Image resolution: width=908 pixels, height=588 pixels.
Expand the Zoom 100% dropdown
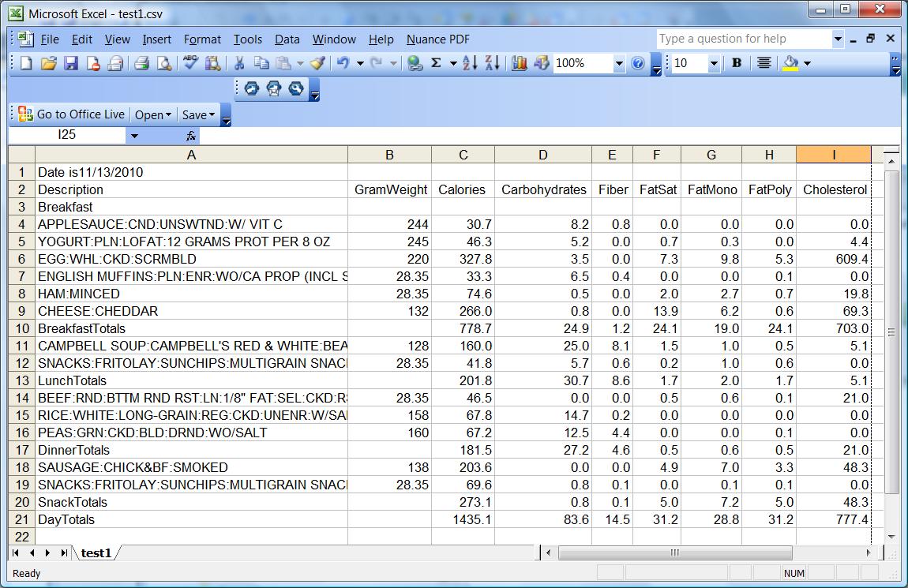(x=619, y=63)
